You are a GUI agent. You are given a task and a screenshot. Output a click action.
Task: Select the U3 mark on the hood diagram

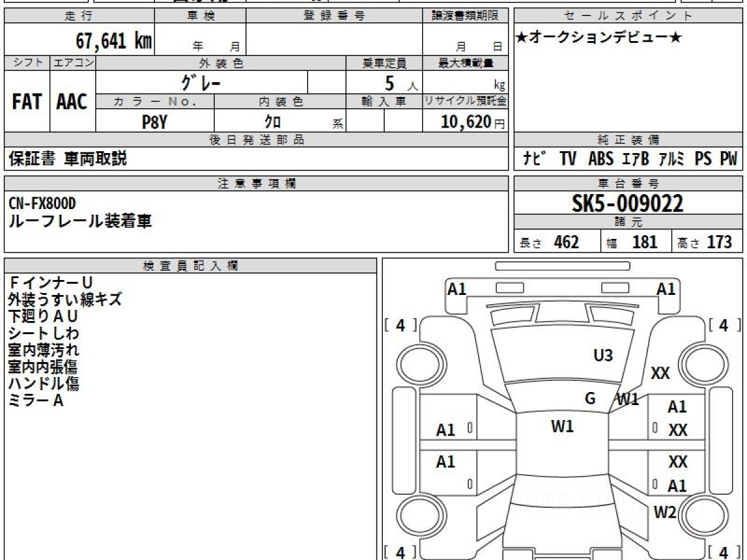coord(603,355)
